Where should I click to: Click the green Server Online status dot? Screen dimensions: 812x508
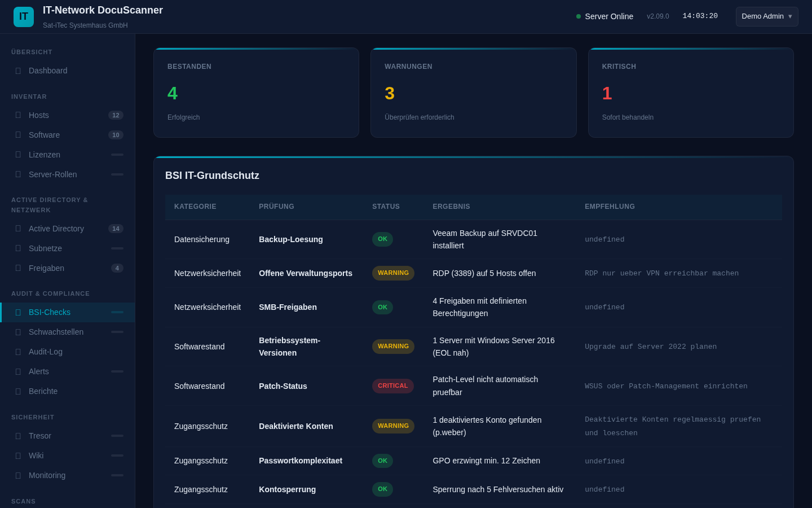(579, 16)
